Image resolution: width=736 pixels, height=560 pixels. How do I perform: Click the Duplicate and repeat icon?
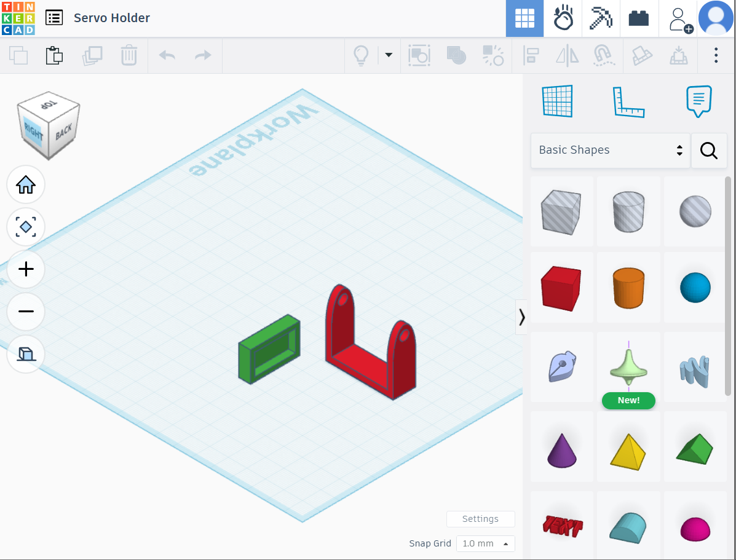[92, 55]
